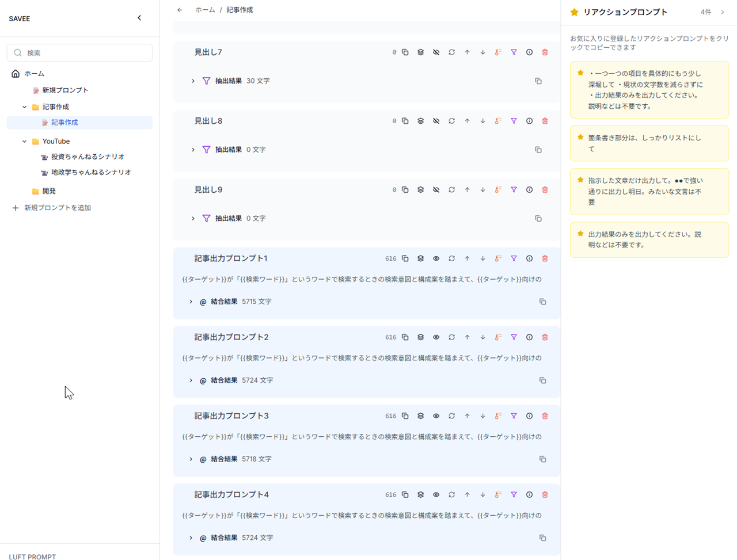737x560 pixels.
Task: Copy the 5715 文字 結合結果
Action: click(543, 302)
